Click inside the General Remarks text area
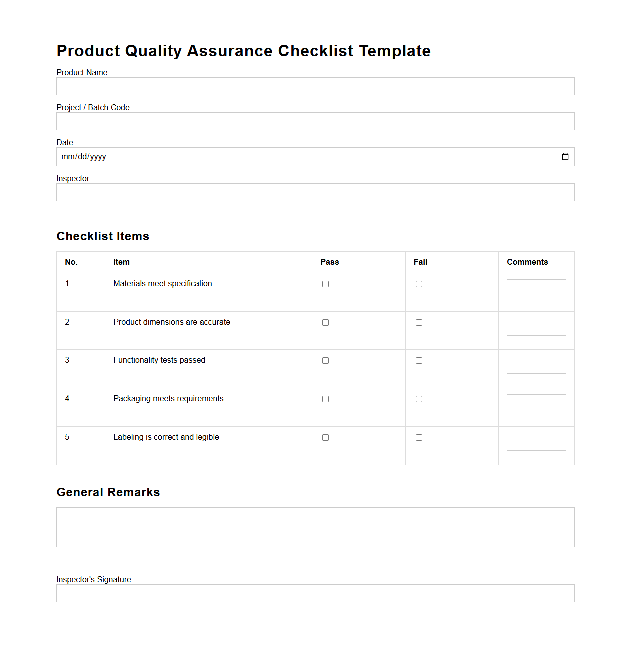 315,527
